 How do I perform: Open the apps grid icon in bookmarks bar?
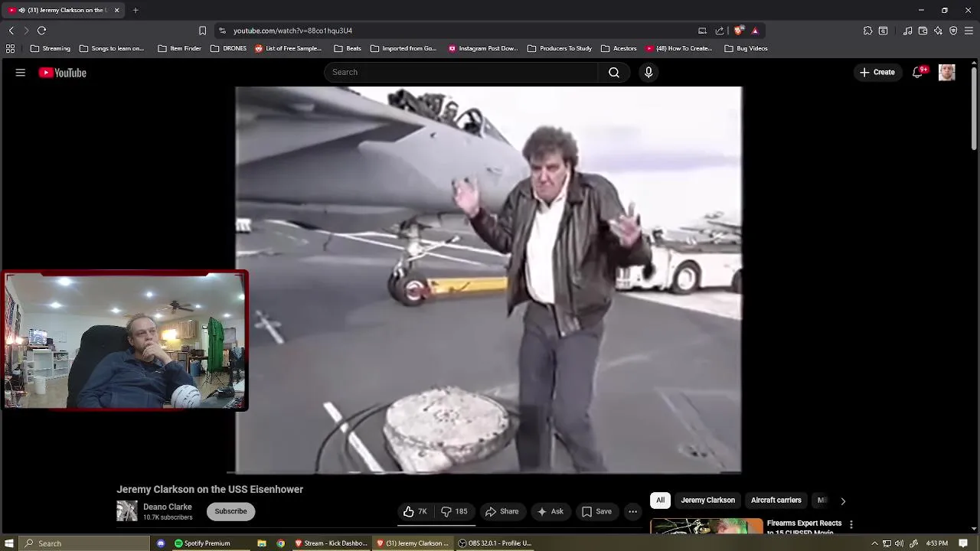pyautogui.click(x=10, y=48)
